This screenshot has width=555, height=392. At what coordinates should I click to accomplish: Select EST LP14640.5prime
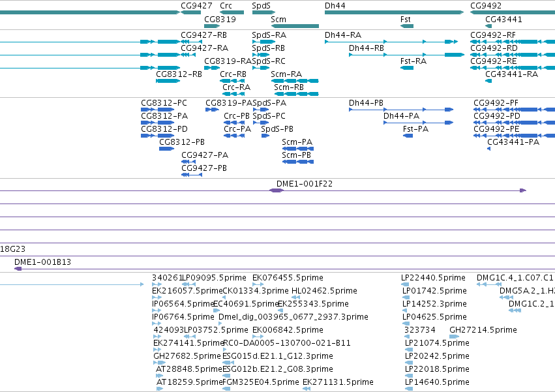coord(409,389)
